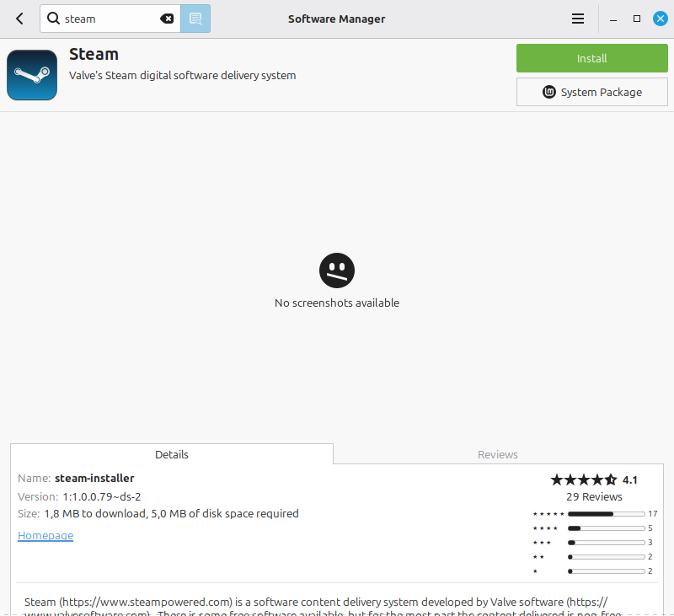Minimize the Software Manager window
The height and width of the screenshot is (616, 674).
click(x=613, y=19)
